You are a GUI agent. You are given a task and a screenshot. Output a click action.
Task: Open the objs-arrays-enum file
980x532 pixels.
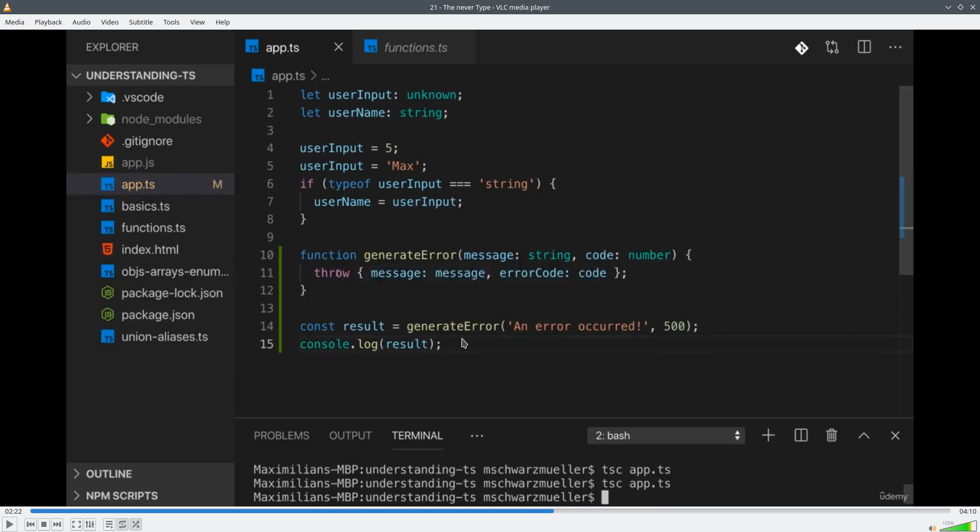pos(151,272)
